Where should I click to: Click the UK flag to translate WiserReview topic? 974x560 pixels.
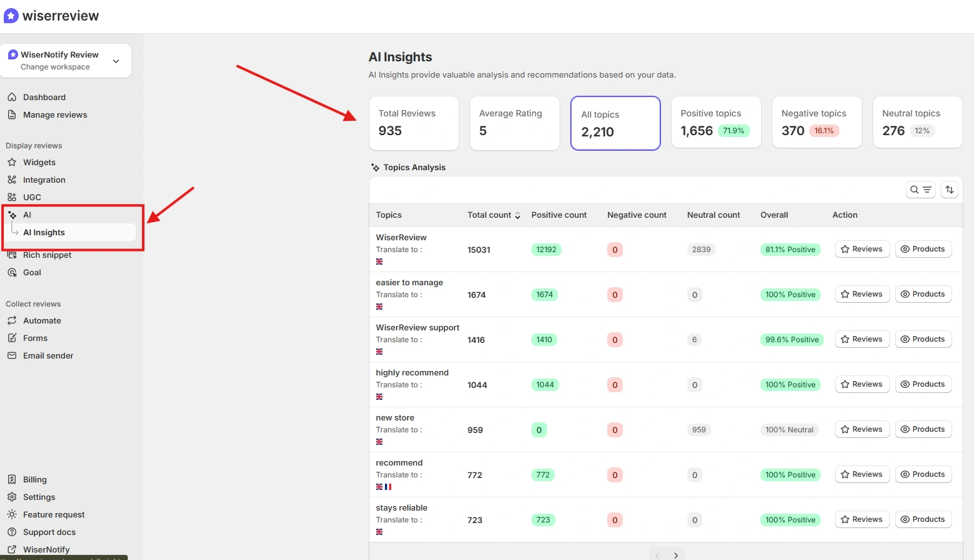379,262
